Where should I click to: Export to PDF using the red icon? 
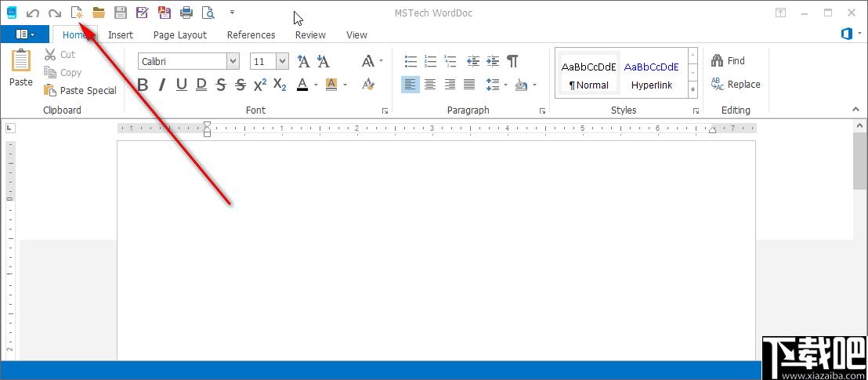(164, 13)
